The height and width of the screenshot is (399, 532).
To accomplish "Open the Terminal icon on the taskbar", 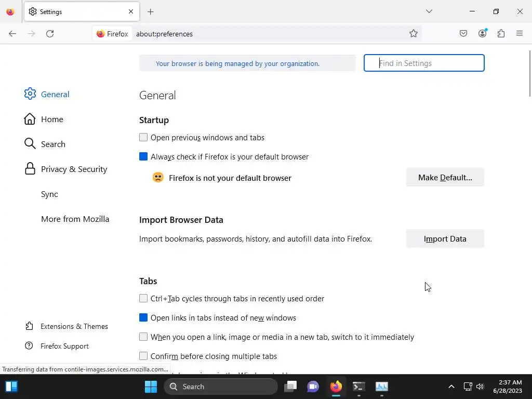I will (x=358, y=387).
